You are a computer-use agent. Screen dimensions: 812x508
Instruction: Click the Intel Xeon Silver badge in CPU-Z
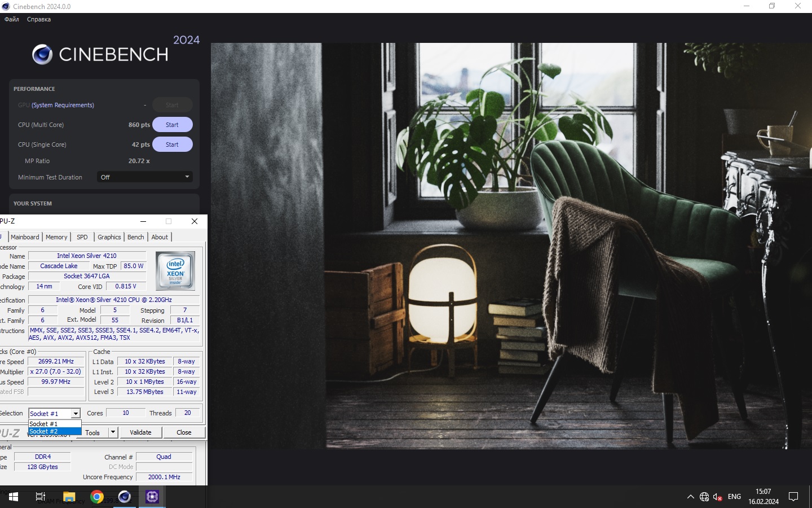[175, 271]
